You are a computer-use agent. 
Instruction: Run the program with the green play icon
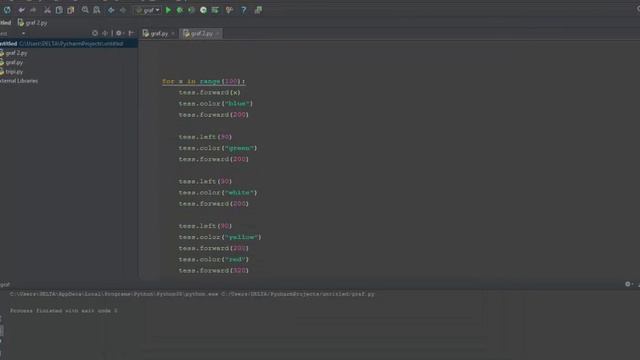(168, 10)
